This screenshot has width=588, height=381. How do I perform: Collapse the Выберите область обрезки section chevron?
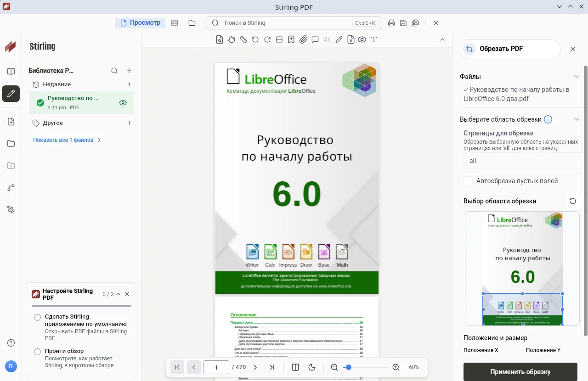pos(577,119)
